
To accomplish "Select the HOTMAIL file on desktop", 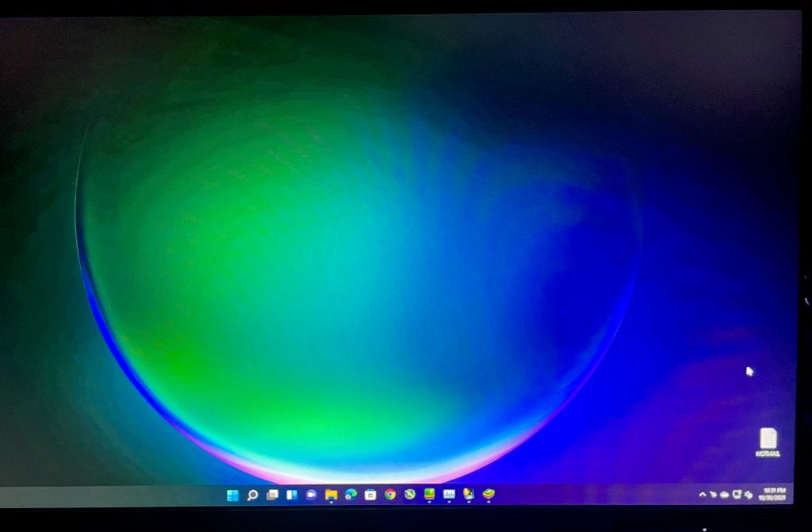I will [x=768, y=442].
